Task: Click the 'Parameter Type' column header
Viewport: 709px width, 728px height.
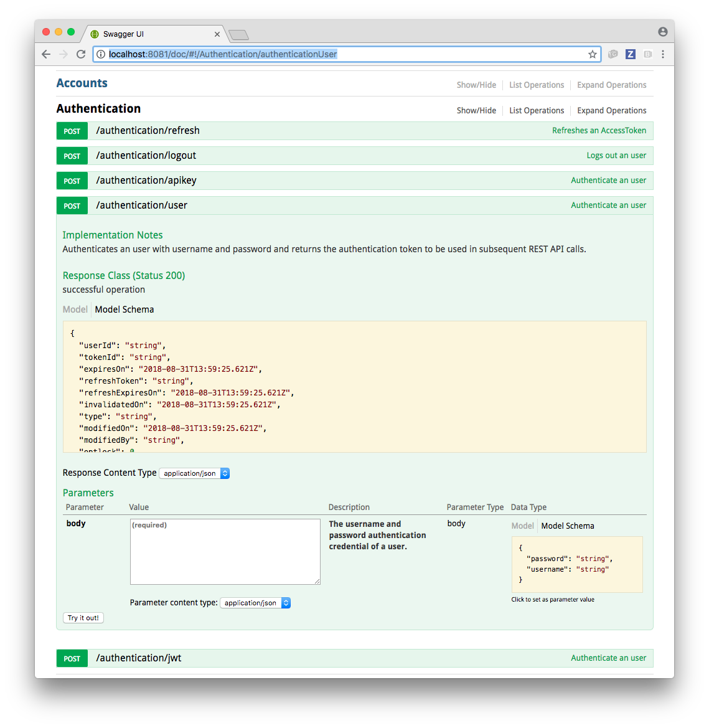Action: point(475,507)
